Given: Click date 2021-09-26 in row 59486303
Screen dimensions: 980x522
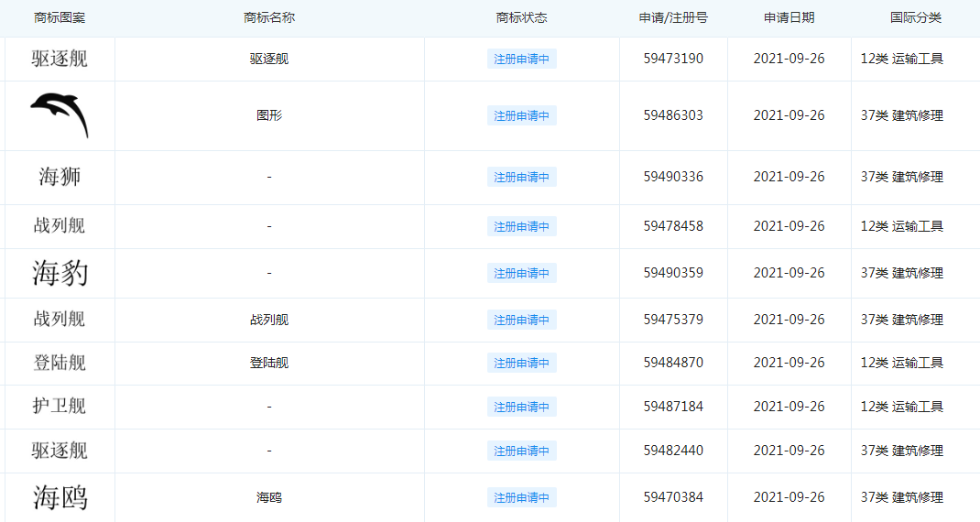Looking at the screenshot, I should coord(789,115).
